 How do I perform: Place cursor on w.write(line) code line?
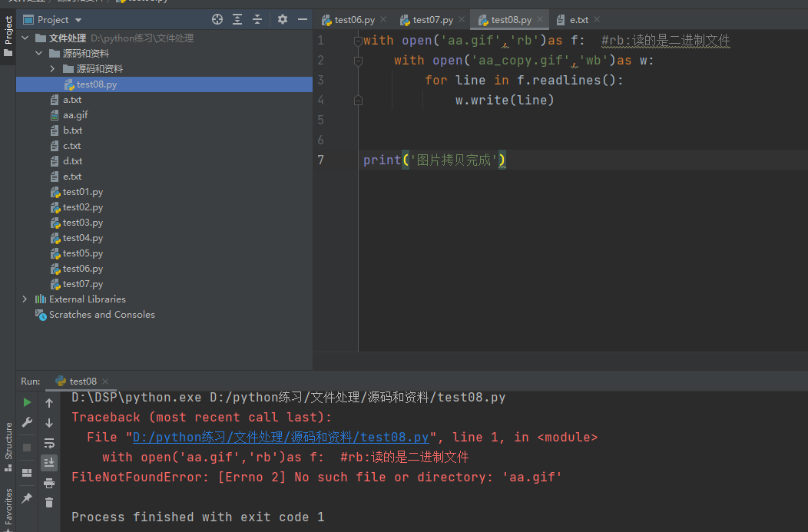[x=505, y=101]
